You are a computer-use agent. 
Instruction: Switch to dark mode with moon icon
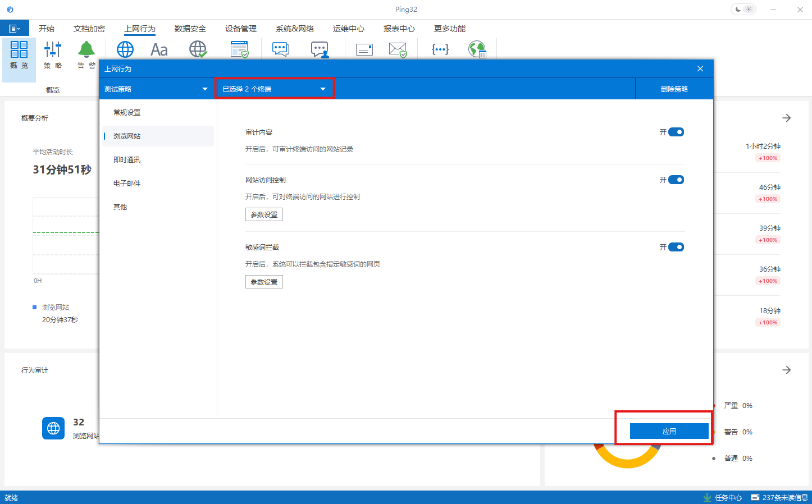click(738, 10)
